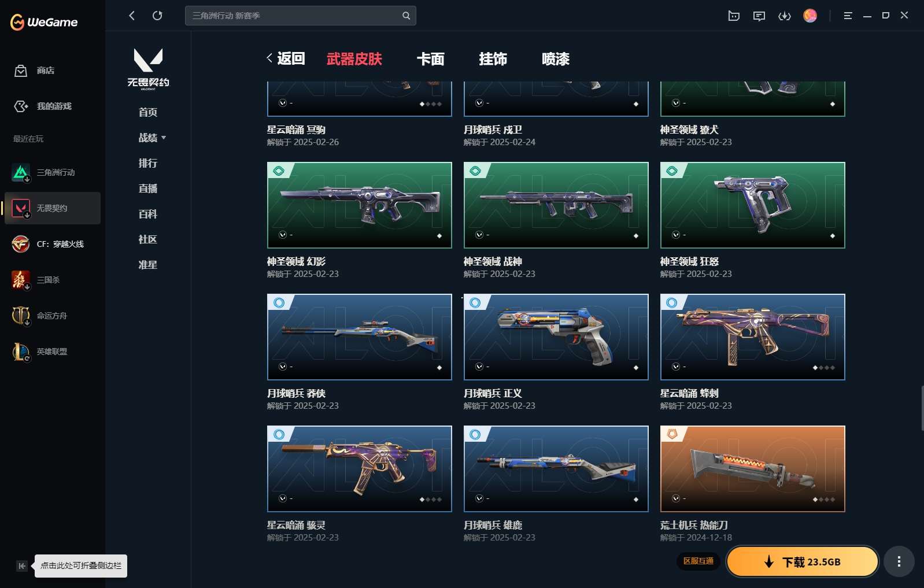This screenshot has width=924, height=588.
Task: Expand the chevron on 荒土机兵 热能刀 card
Action: [676, 498]
